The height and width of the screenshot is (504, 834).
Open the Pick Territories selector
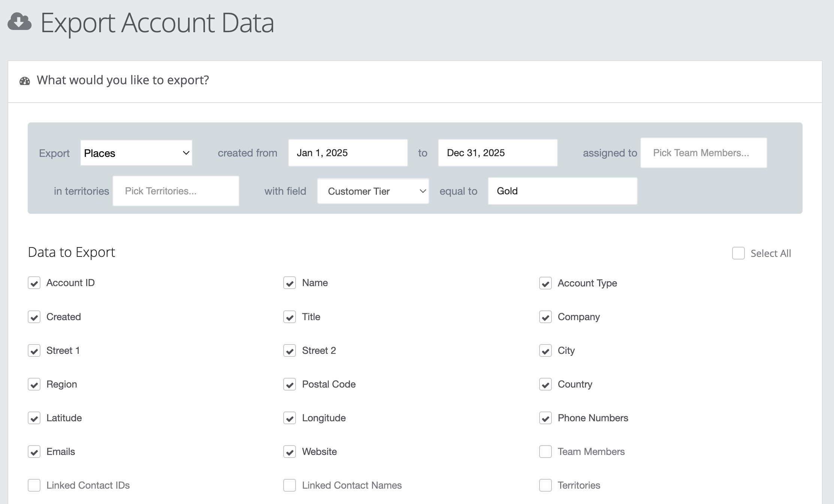pyautogui.click(x=176, y=191)
